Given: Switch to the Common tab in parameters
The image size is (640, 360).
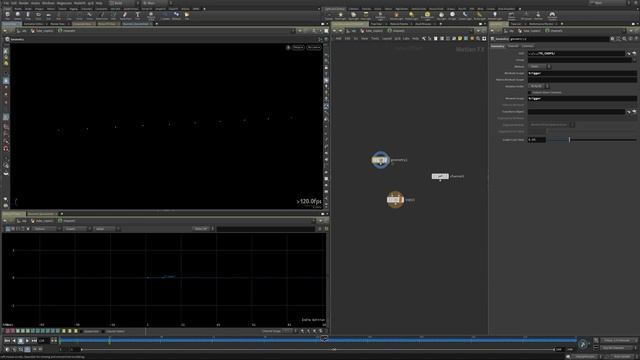Looking at the screenshot, I should click(527, 46).
